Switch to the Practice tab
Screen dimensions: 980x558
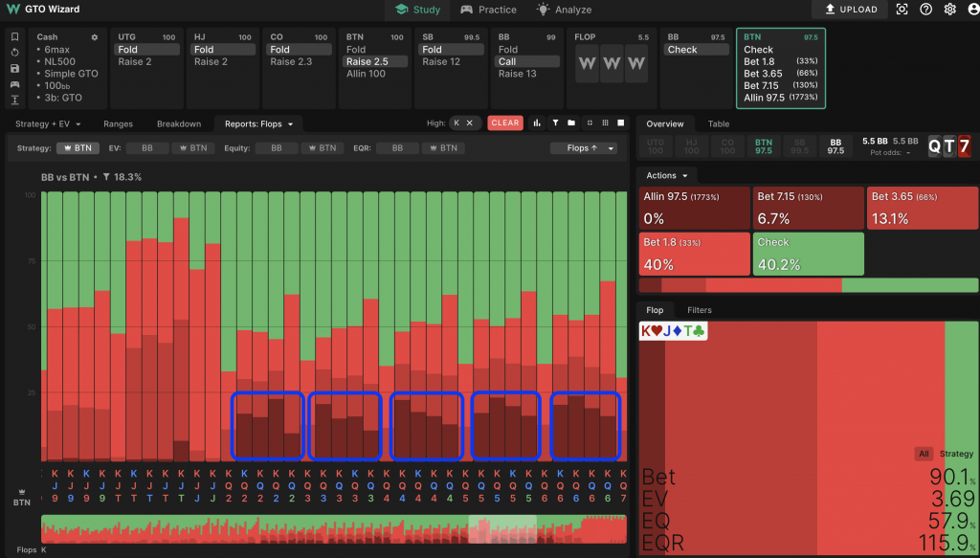click(488, 10)
